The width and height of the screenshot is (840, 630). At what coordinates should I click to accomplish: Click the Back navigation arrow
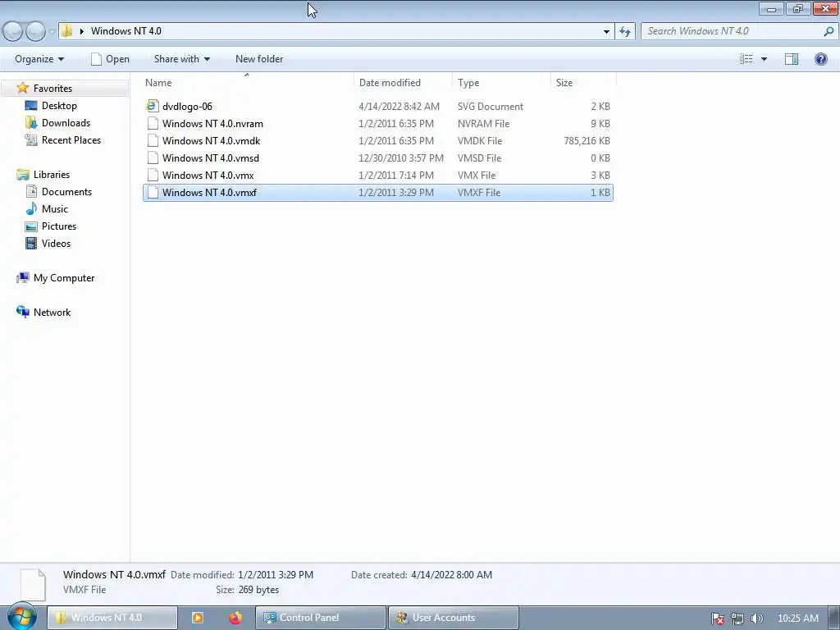coord(13,31)
